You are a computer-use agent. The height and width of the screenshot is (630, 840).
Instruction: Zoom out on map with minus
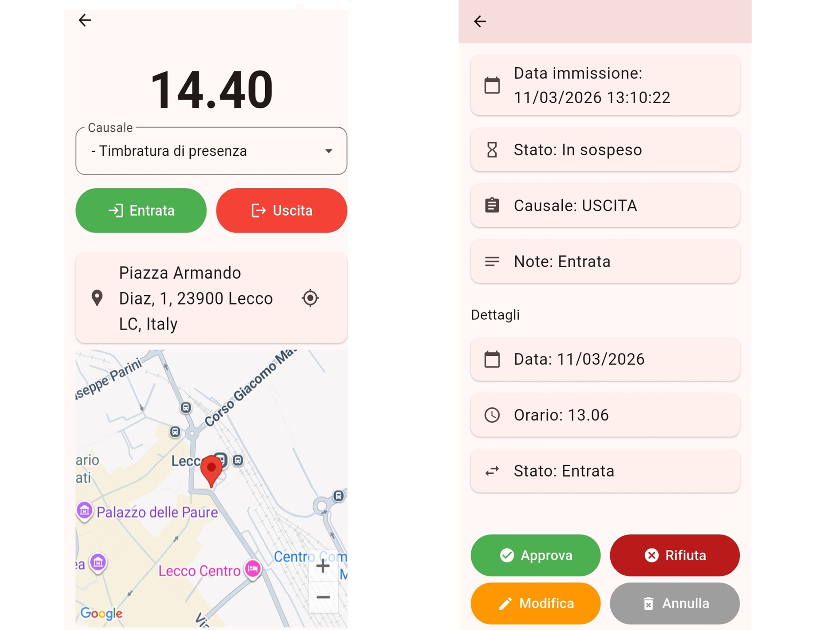pyautogui.click(x=323, y=597)
